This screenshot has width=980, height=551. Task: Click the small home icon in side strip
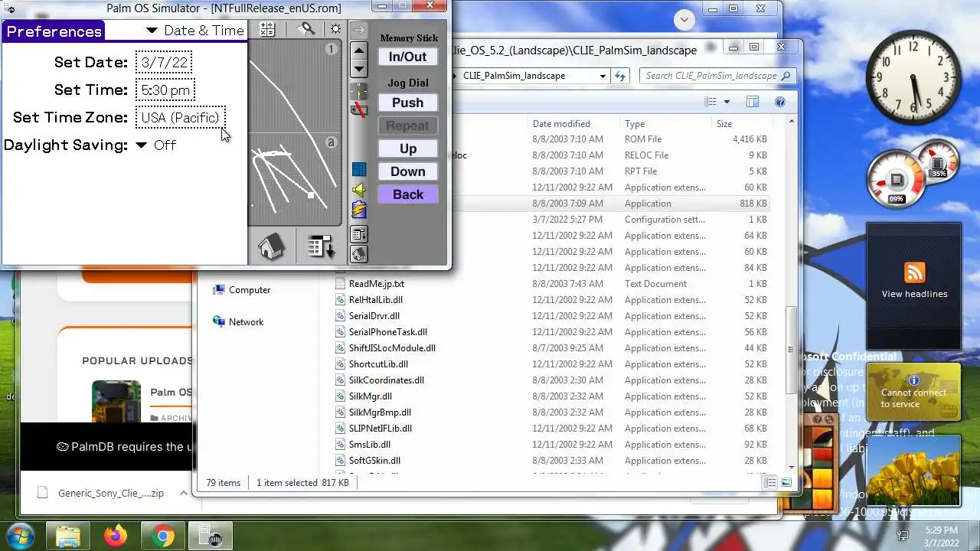coord(358,253)
